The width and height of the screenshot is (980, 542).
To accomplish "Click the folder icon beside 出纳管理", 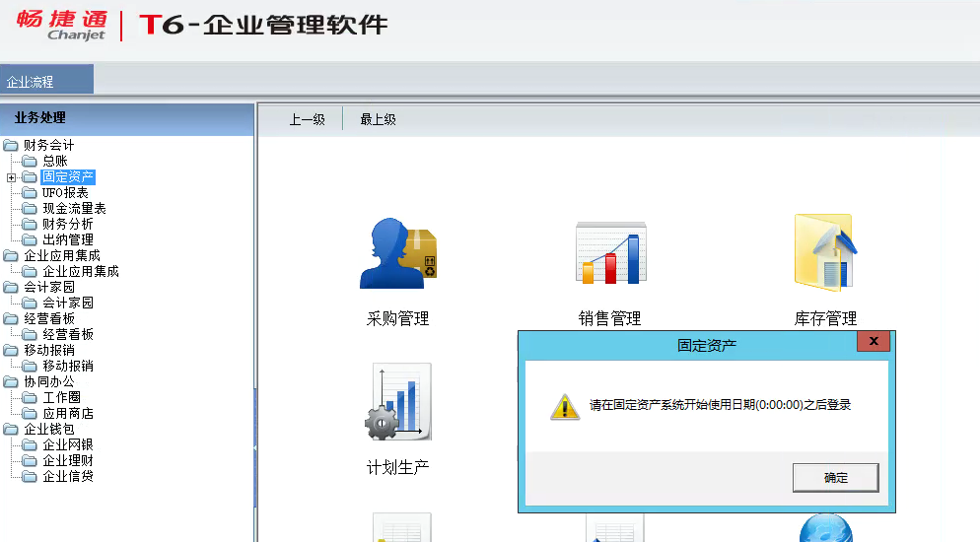I will tap(30, 239).
